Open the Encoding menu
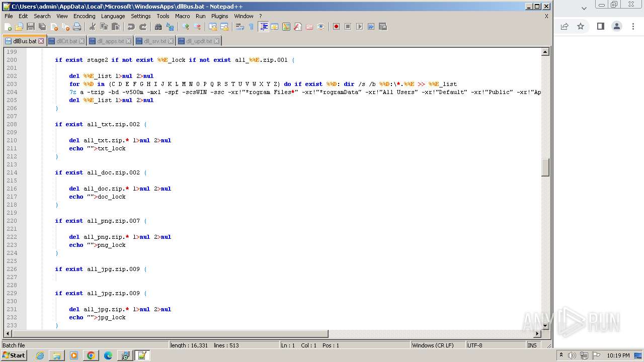This screenshot has height=362, width=644. pyautogui.click(x=84, y=16)
